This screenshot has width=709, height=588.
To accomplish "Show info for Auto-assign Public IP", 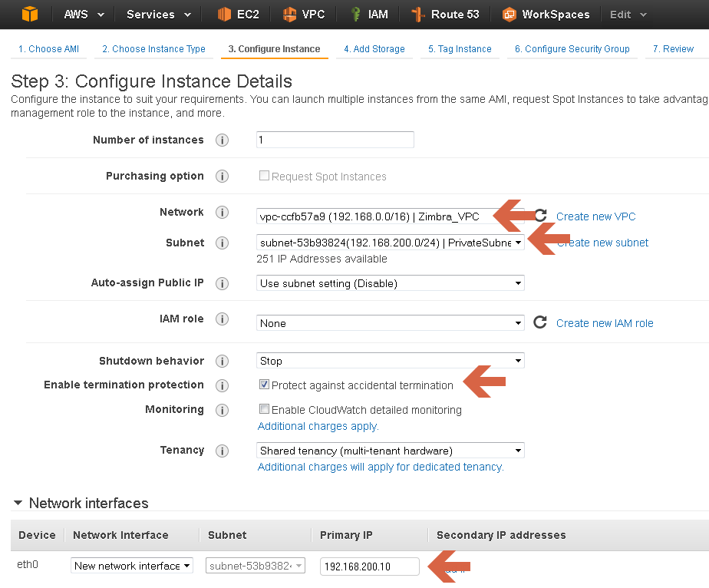I will tap(222, 283).
